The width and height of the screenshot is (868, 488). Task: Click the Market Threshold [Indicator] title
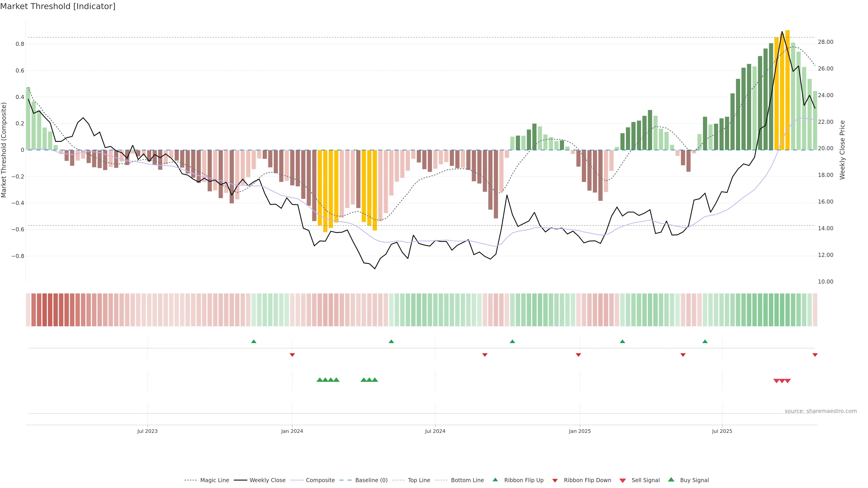[58, 6]
